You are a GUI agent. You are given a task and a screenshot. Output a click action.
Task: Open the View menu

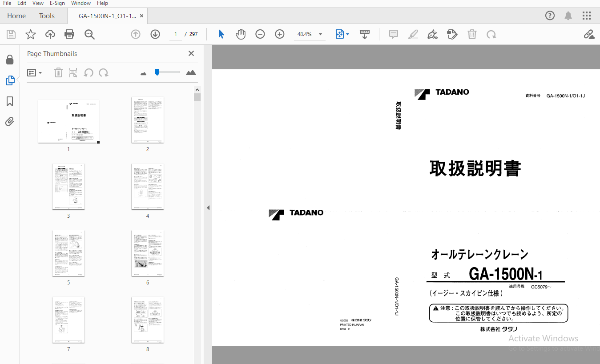pyautogui.click(x=38, y=3)
